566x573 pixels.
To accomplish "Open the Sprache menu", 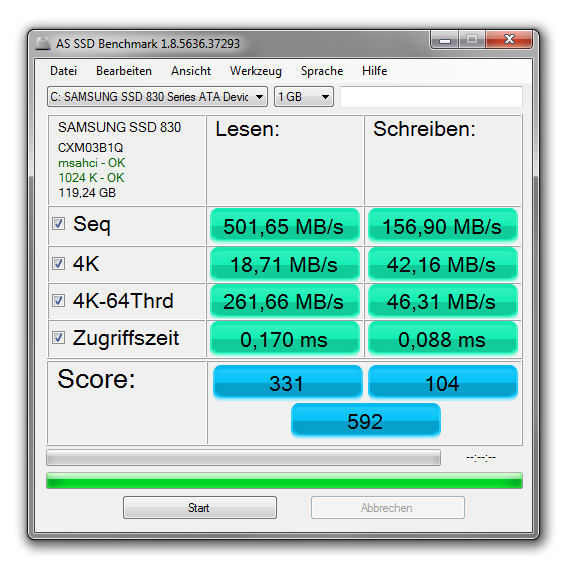I will coord(322,71).
